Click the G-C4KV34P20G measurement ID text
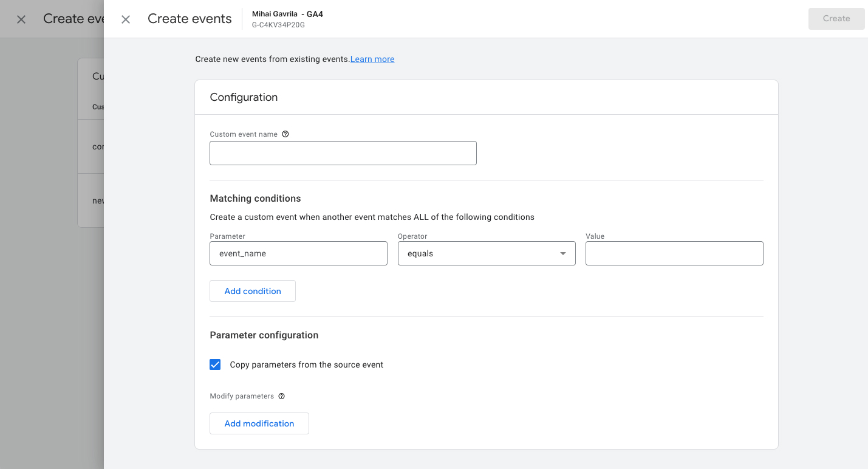 click(x=278, y=25)
